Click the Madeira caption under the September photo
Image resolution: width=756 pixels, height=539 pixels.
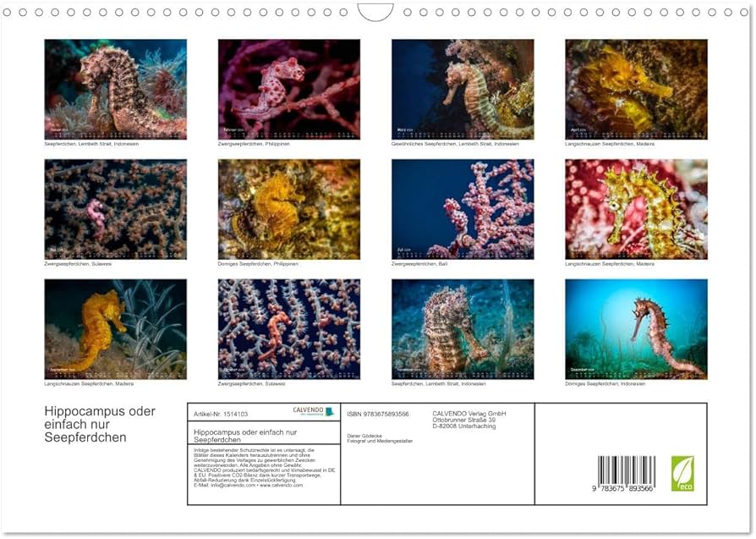tap(89, 383)
